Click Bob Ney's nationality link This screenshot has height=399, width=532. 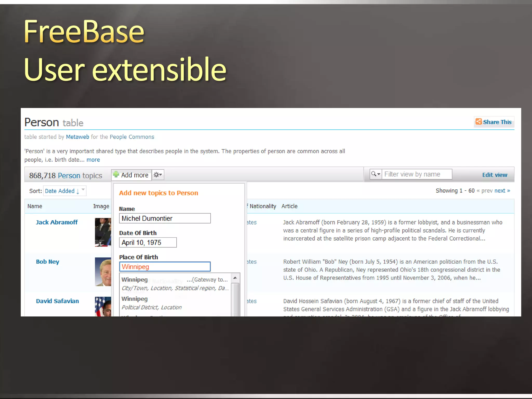251,262
